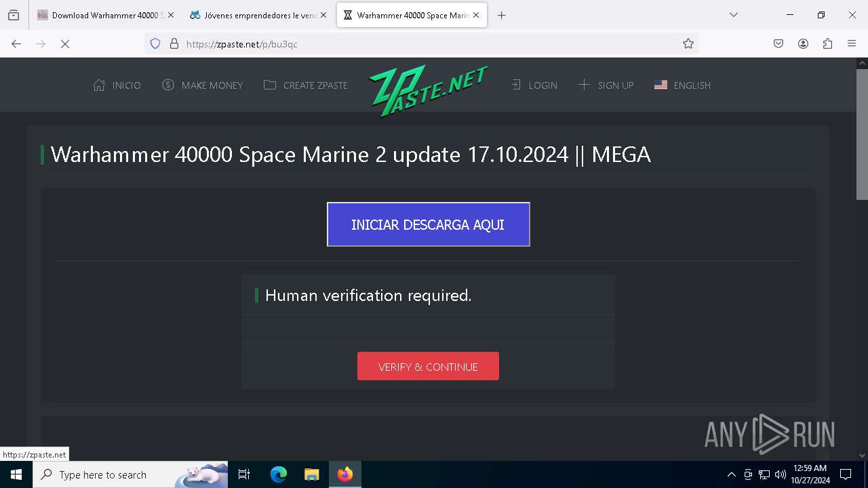868x488 pixels.
Task: Open SIGN UP page
Action: [x=606, y=85]
